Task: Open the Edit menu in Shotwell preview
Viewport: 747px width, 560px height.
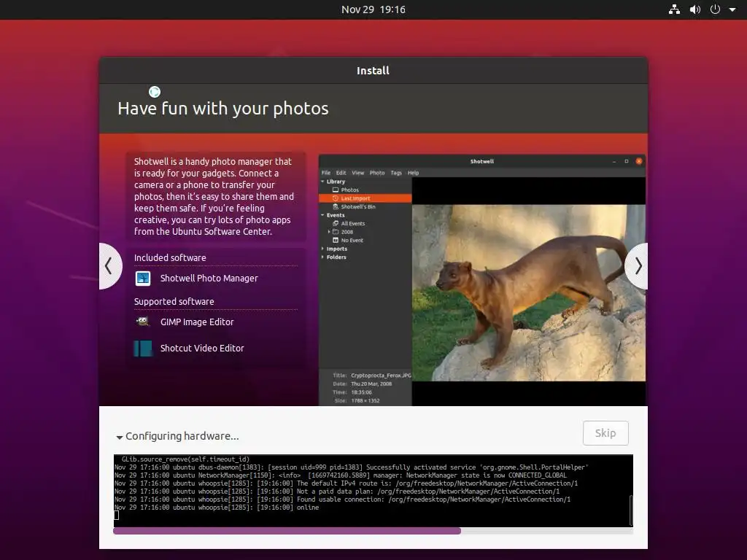Action: tap(341, 173)
